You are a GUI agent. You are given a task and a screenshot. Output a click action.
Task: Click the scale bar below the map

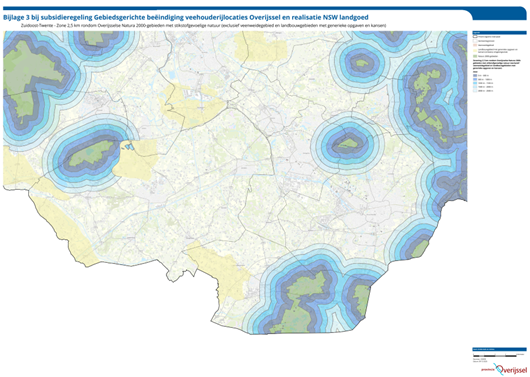[x=495, y=356]
